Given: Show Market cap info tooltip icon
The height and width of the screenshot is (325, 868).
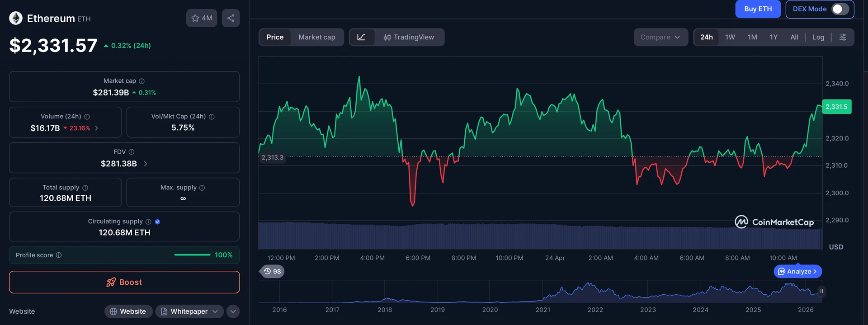Looking at the screenshot, I should [142, 81].
